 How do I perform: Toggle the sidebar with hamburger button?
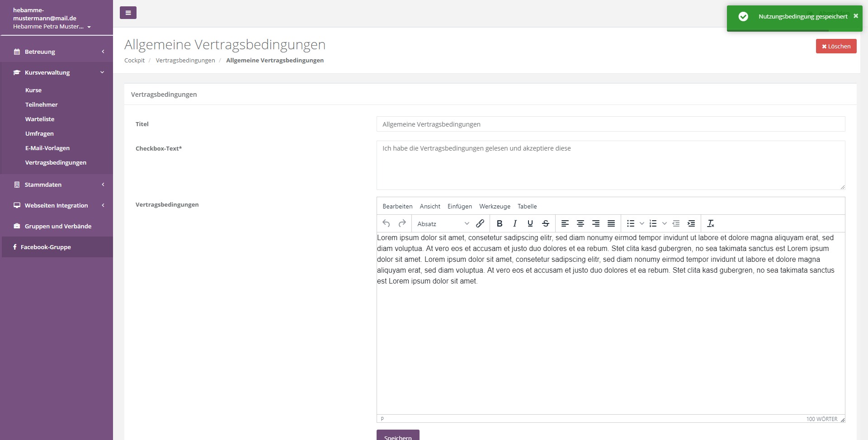click(128, 13)
